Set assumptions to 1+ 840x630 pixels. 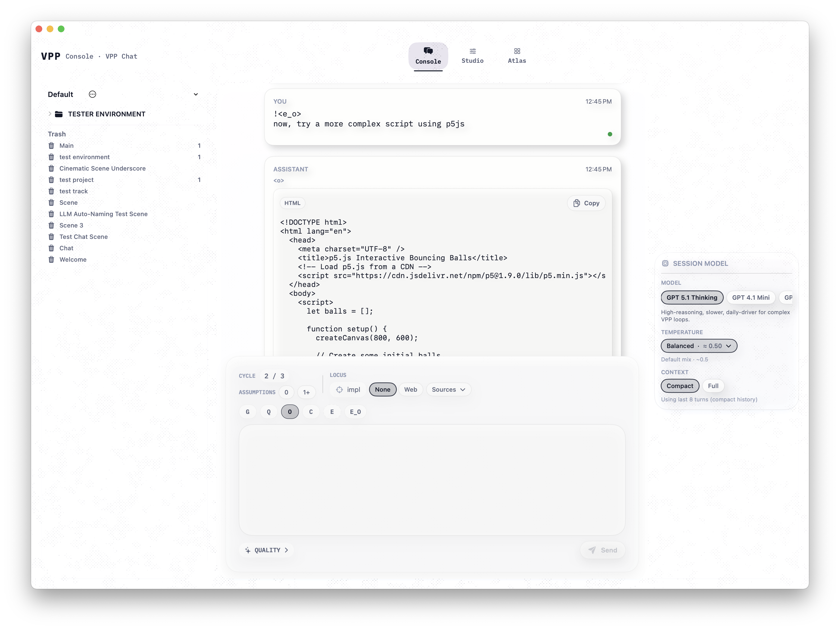click(x=306, y=392)
